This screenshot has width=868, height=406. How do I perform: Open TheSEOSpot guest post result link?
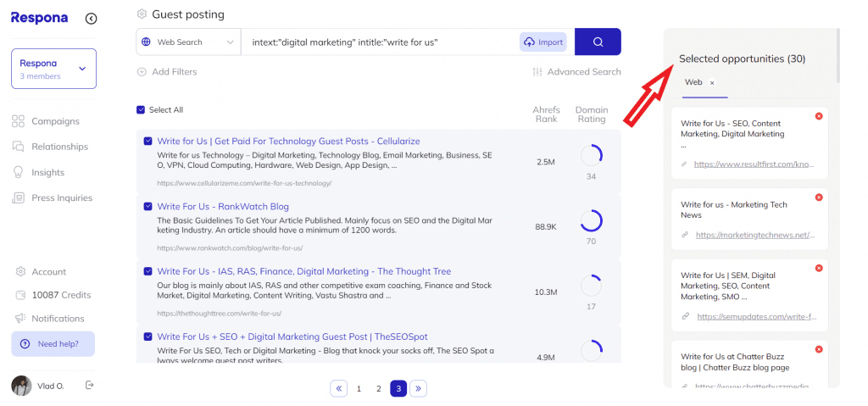292,336
